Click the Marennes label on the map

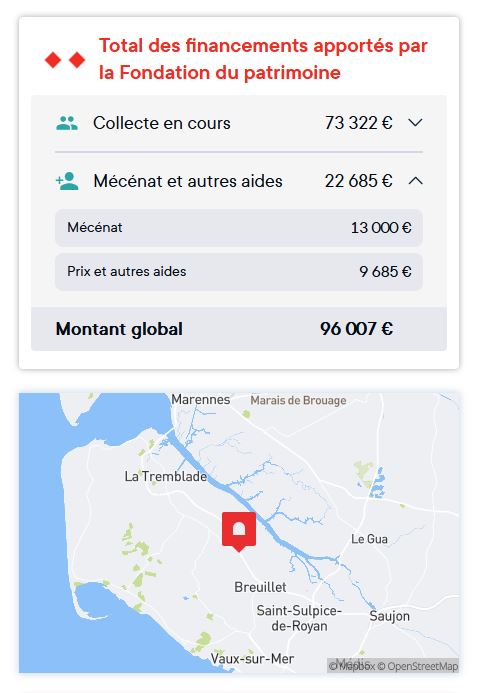(x=201, y=400)
